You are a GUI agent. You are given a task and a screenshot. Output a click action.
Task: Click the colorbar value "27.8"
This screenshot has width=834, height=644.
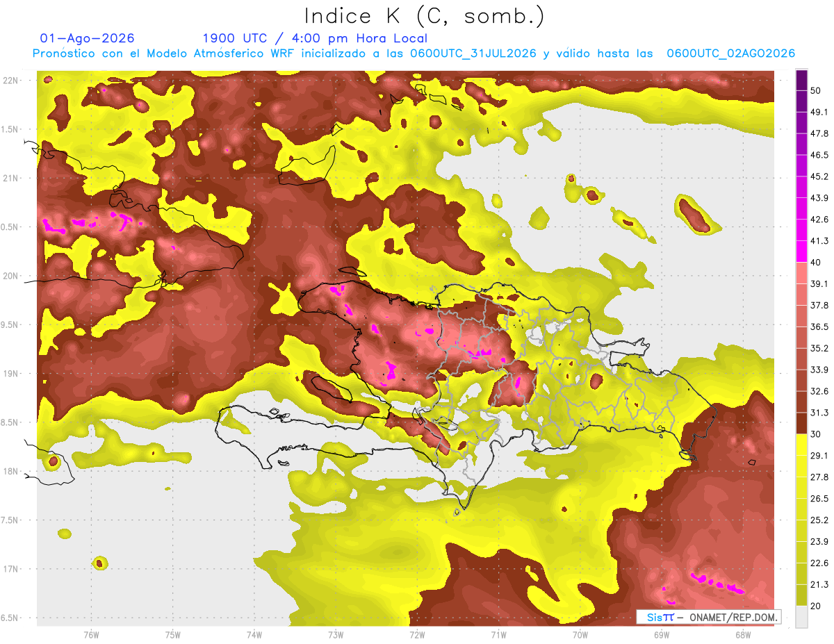click(819, 477)
